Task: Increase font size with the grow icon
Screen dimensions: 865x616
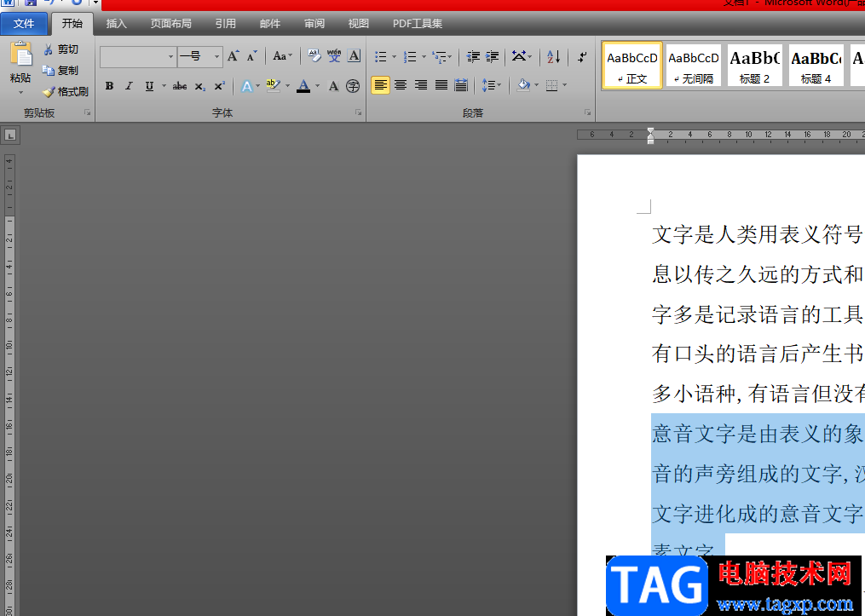Action: [x=233, y=57]
